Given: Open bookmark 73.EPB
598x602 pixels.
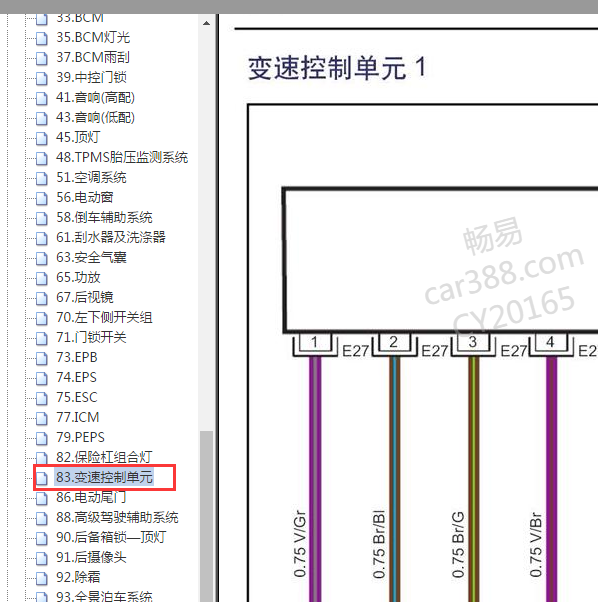Looking at the screenshot, I should (x=76, y=357).
